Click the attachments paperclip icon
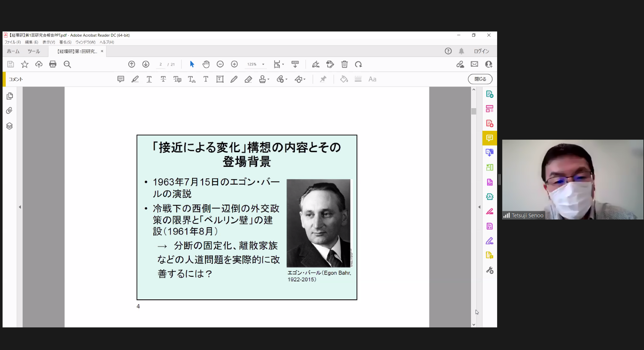 click(9, 111)
